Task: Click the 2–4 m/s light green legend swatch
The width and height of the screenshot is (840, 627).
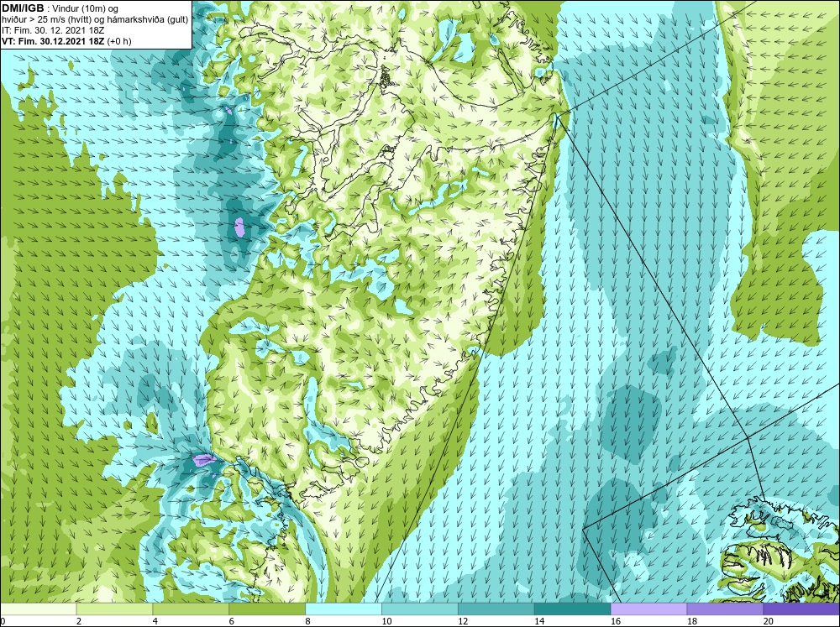Action: click(x=114, y=609)
